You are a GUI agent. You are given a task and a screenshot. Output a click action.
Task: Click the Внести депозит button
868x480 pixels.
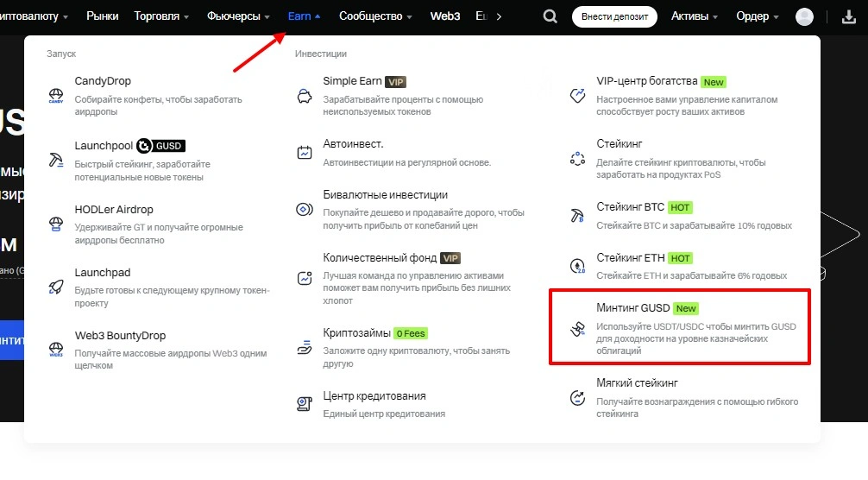click(614, 16)
